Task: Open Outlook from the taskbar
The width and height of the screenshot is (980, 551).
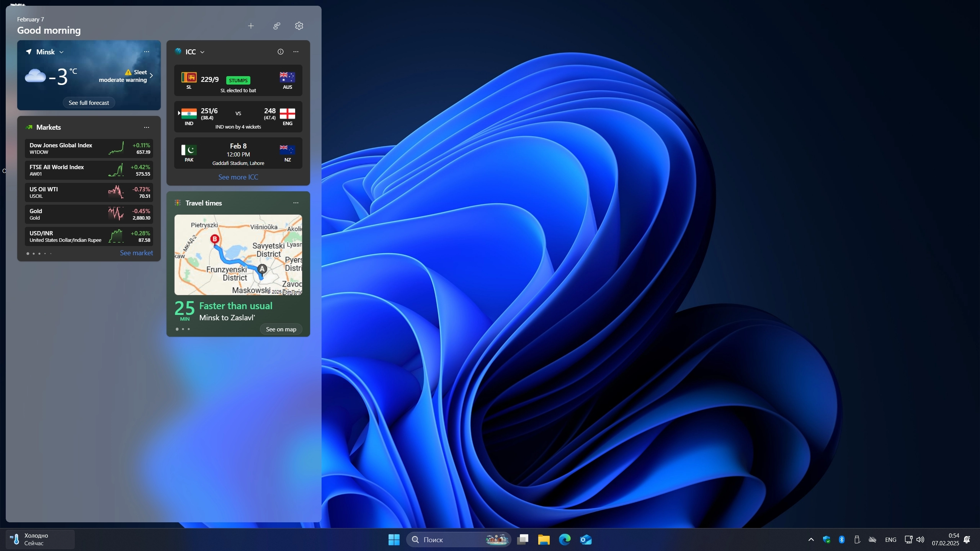Action: 586,540
